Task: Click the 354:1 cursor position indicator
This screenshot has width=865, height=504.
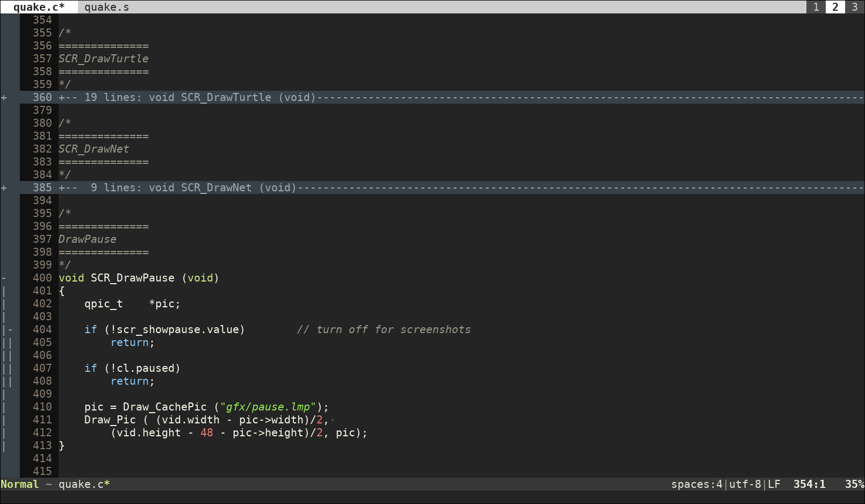Action: pos(810,484)
